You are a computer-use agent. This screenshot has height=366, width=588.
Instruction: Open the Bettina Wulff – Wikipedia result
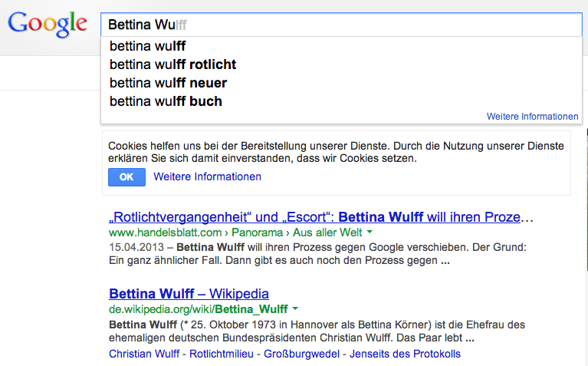click(189, 294)
